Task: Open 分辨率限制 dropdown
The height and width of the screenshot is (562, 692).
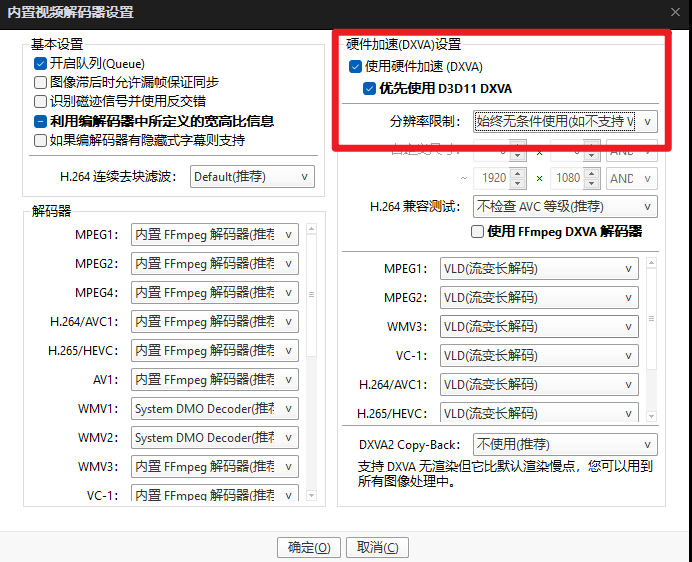Action: point(565,121)
